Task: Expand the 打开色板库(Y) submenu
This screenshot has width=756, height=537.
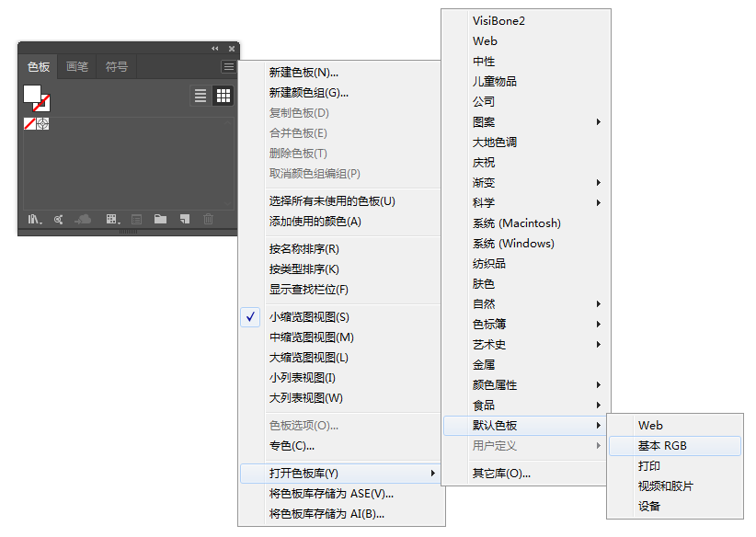Action: tap(340, 473)
